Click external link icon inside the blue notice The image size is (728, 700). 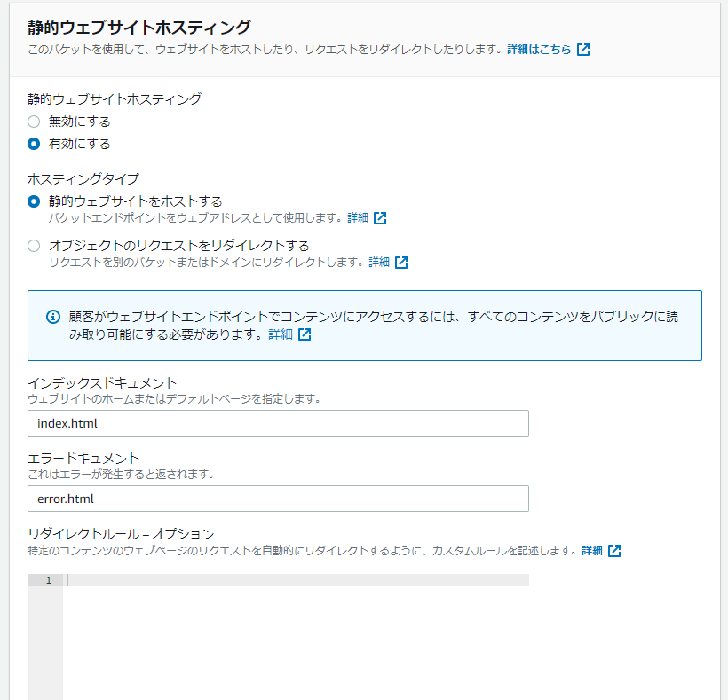(305, 334)
